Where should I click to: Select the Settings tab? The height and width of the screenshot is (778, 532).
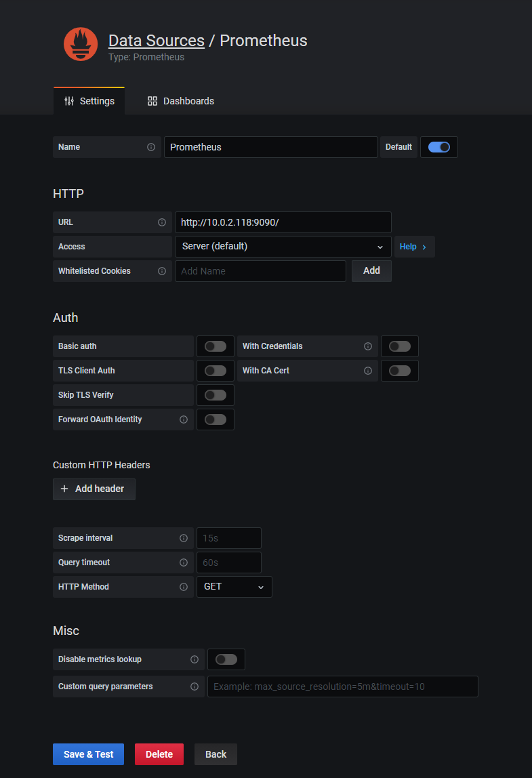[89, 101]
